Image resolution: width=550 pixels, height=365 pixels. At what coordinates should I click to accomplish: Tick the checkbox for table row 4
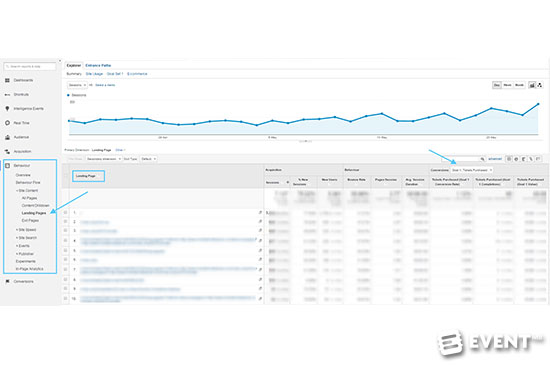click(x=66, y=241)
